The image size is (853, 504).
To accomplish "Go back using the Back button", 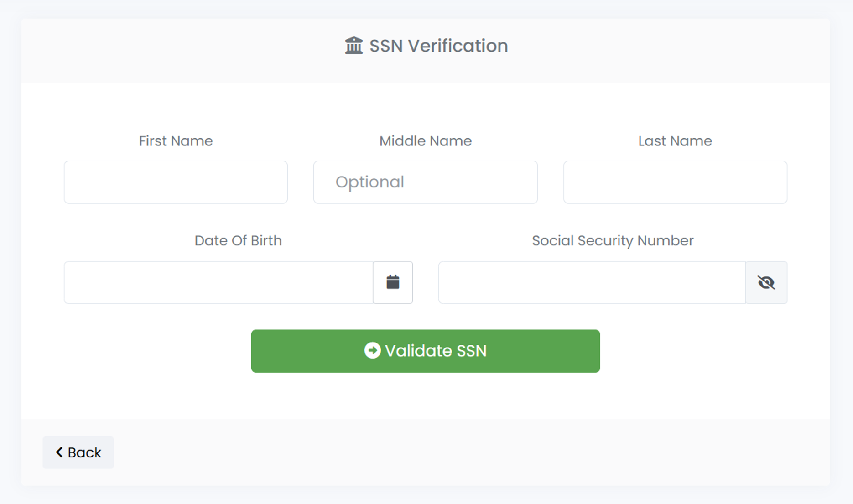I will click(x=78, y=452).
